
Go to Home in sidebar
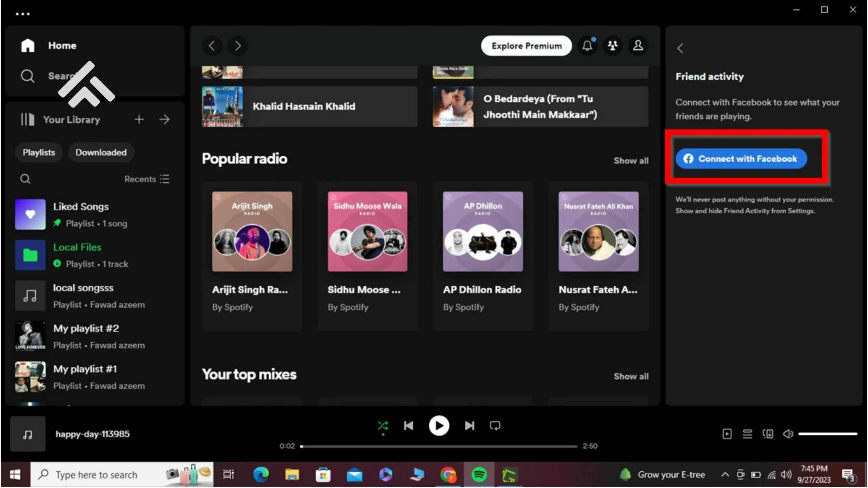point(49,45)
